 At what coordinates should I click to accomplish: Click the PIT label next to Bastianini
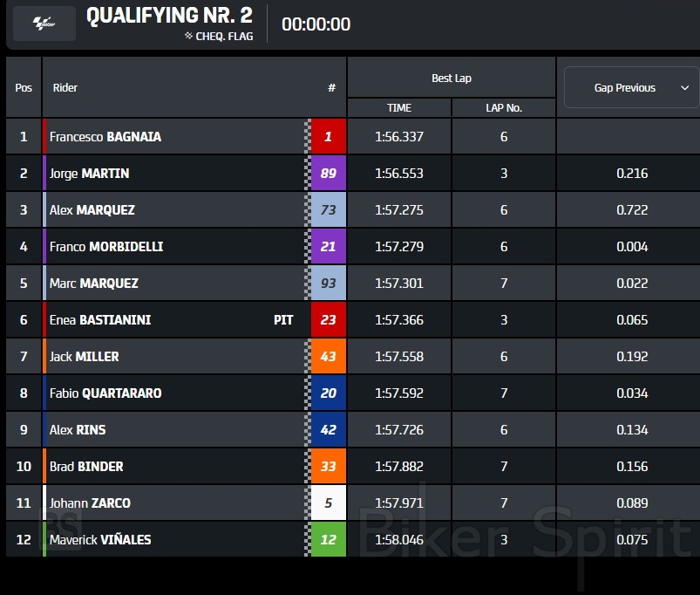coord(283,320)
